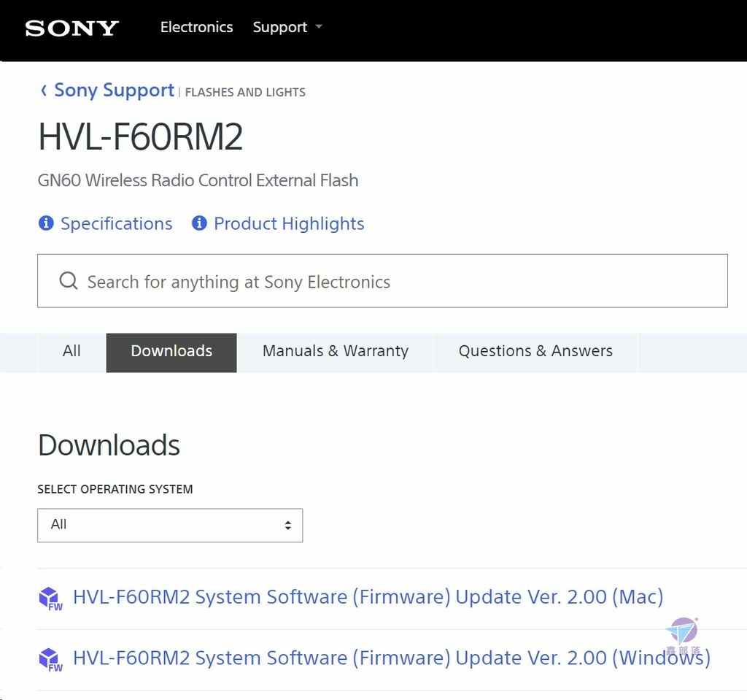Open the Electronics menu item
This screenshot has width=747, height=700.
click(x=196, y=27)
